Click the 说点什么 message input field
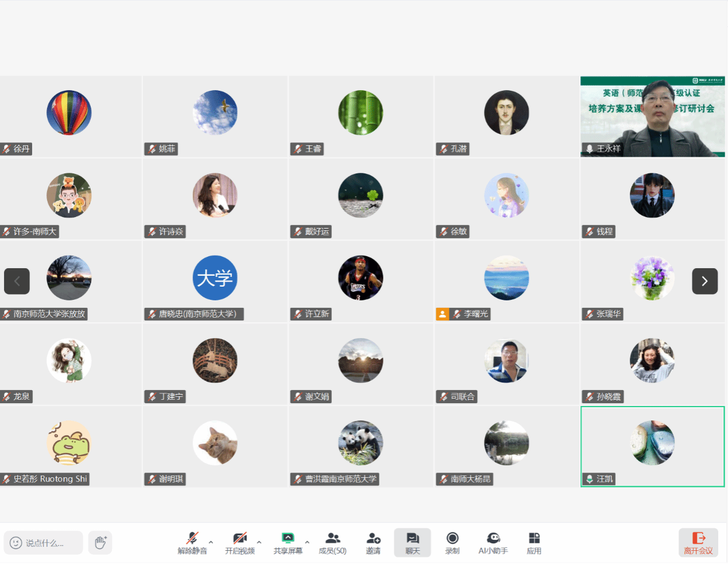Image resolution: width=728 pixels, height=564 pixels. 44,543
